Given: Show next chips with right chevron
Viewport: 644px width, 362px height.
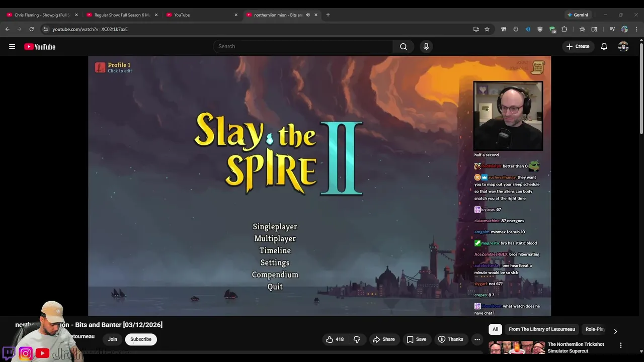Looking at the screenshot, I should pos(615,331).
